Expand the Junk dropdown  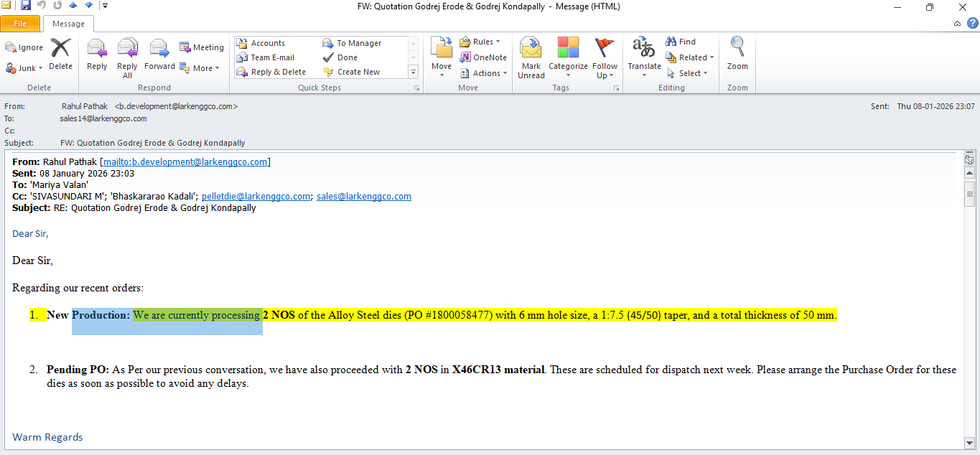[24, 68]
